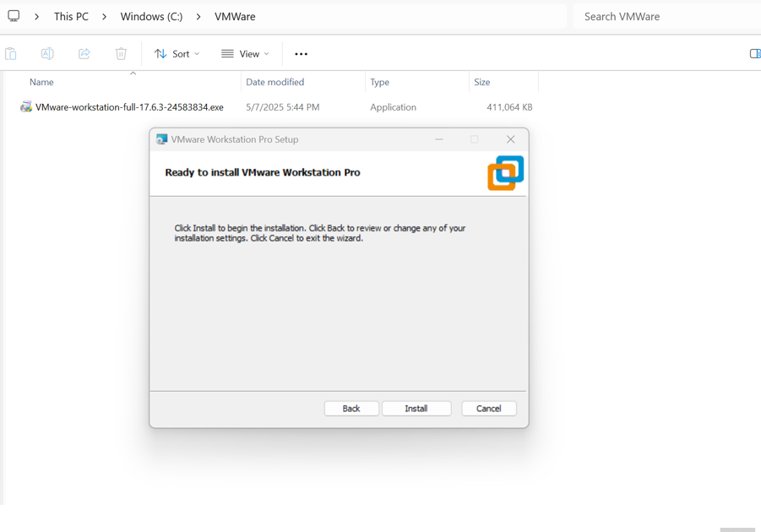Open the View dropdown

[244, 53]
